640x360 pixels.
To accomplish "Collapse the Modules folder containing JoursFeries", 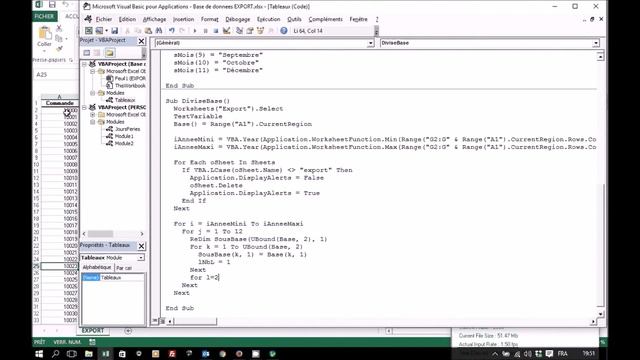I will tap(93, 122).
